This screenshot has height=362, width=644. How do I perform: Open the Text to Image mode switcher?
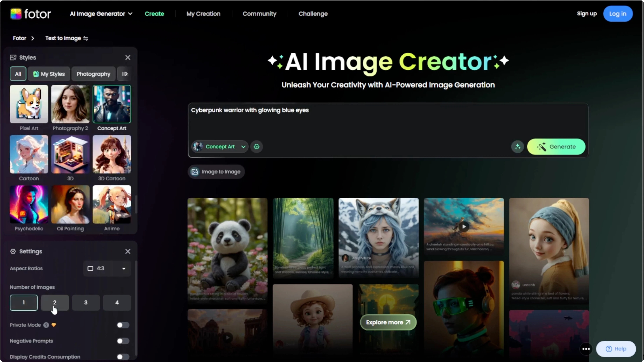click(66, 38)
